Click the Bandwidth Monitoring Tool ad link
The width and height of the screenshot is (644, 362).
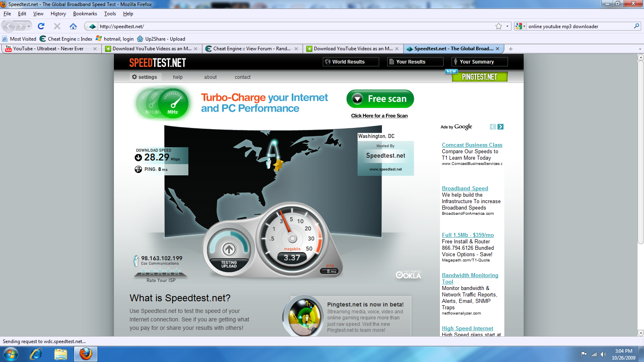(470, 278)
